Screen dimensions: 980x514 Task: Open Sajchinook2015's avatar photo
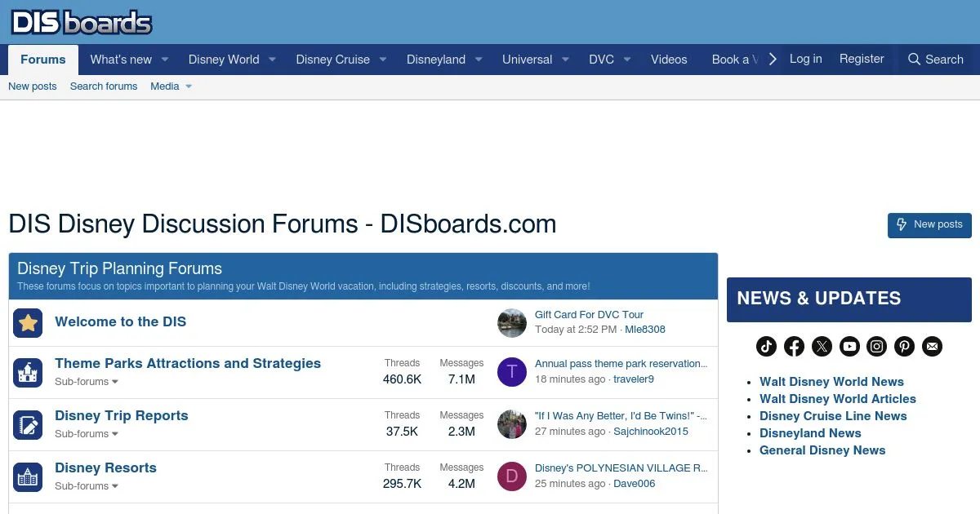[512, 424]
